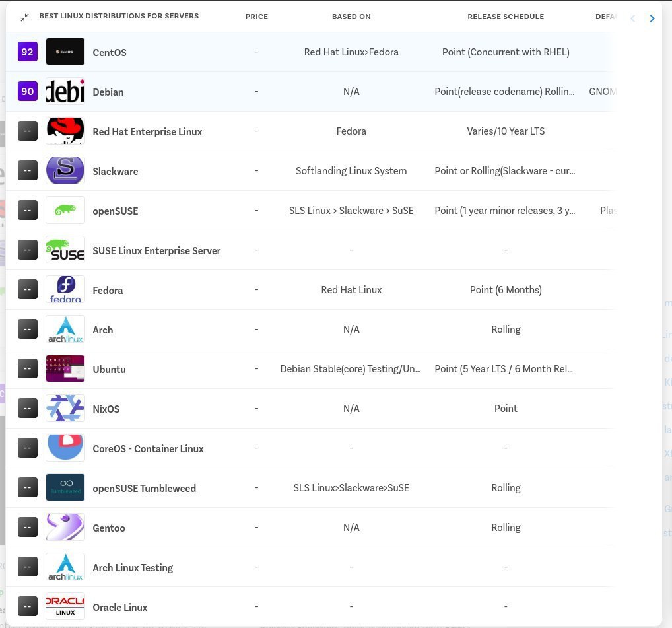Click the BASED ON column header
The width and height of the screenshot is (672, 628).
351,17
